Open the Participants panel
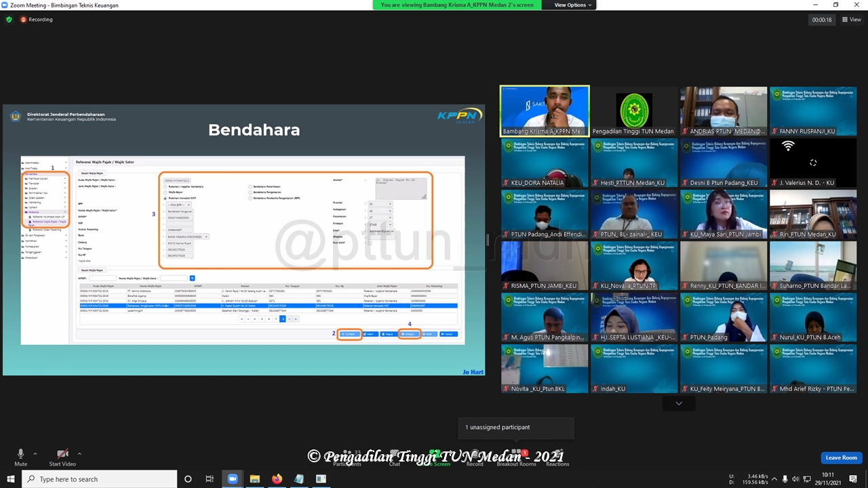 pos(347,457)
